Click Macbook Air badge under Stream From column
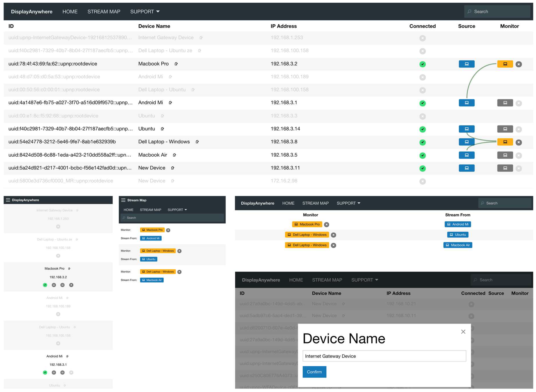Image resolution: width=536 pixels, height=392 pixels. coord(458,245)
